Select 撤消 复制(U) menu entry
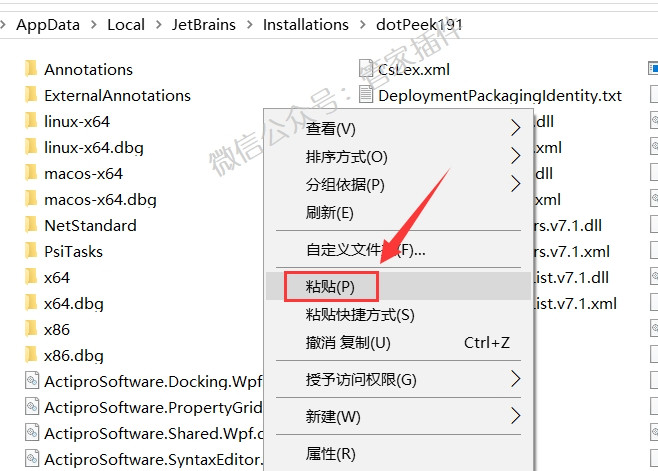Image resolution: width=658 pixels, height=471 pixels. 399,343
